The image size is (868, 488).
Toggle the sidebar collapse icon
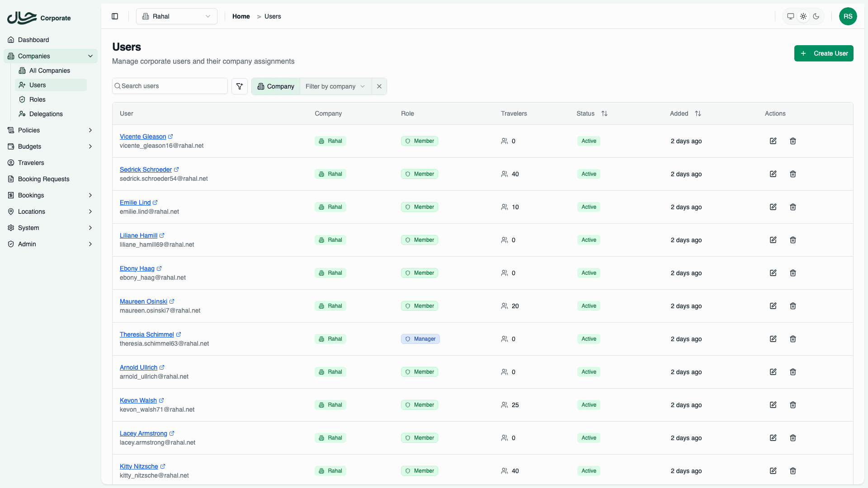pos(114,16)
